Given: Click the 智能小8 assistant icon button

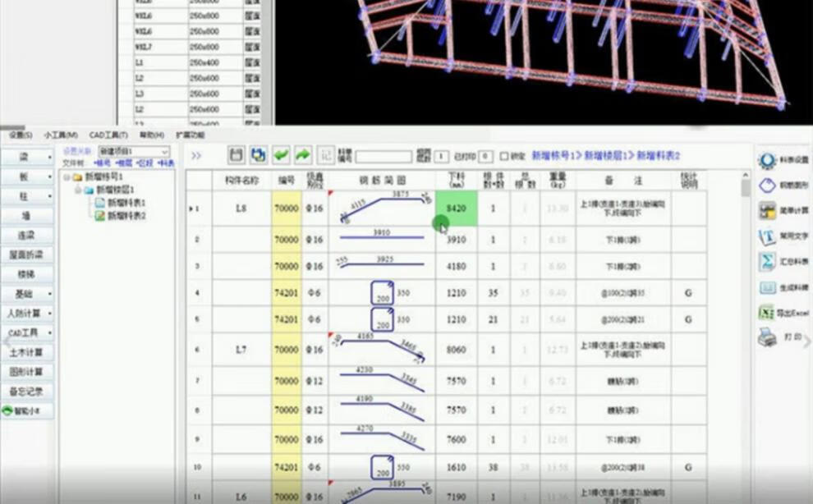Looking at the screenshot, I should (x=27, y=410).
